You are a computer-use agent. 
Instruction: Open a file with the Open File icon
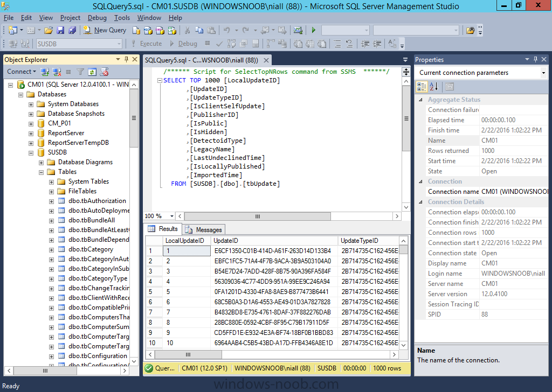coord(48,31)
